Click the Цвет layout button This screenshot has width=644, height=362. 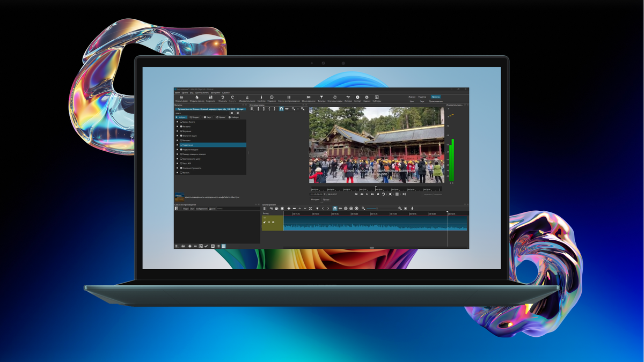[412, 101]
